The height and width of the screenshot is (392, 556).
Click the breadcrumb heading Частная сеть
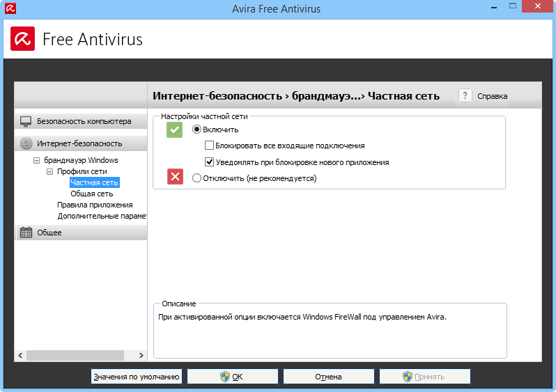point(403,96)
